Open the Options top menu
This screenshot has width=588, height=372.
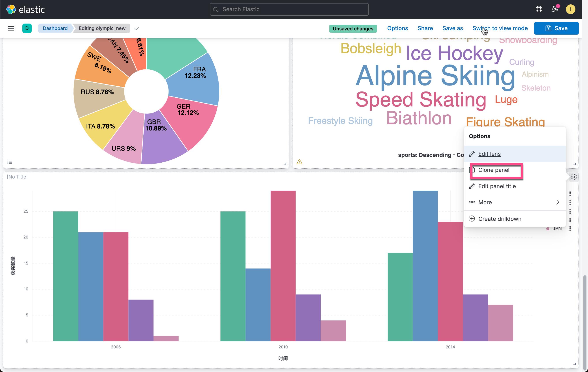click(x=397, y=28)
